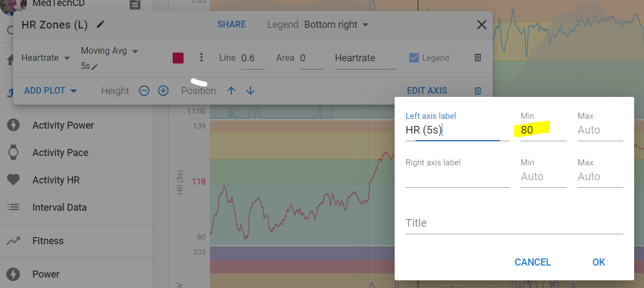Open the ADD PLOT dropdown menu

click(x=50, y=91)
